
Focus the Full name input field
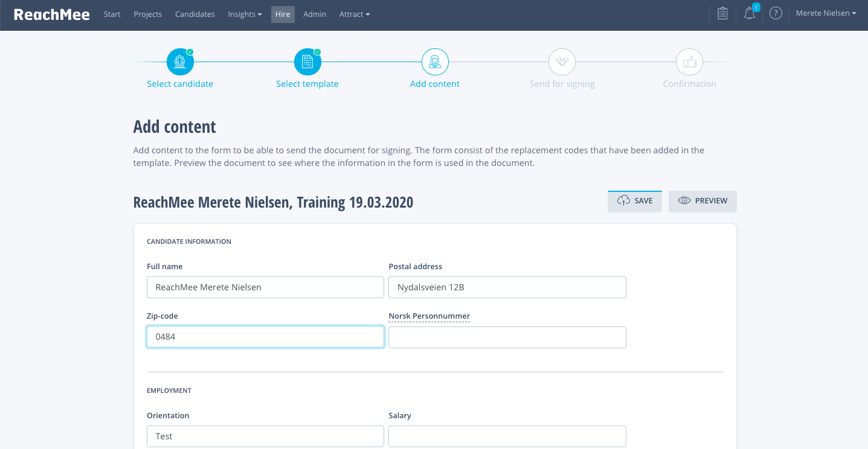coord(265,287)
